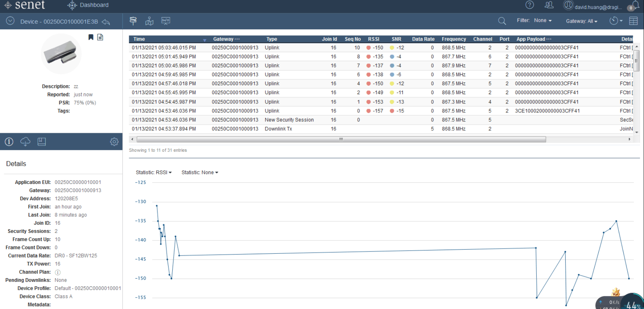Click the back arrow next to device ID
This screenshot has width=644, height=309.
point(106,22)
